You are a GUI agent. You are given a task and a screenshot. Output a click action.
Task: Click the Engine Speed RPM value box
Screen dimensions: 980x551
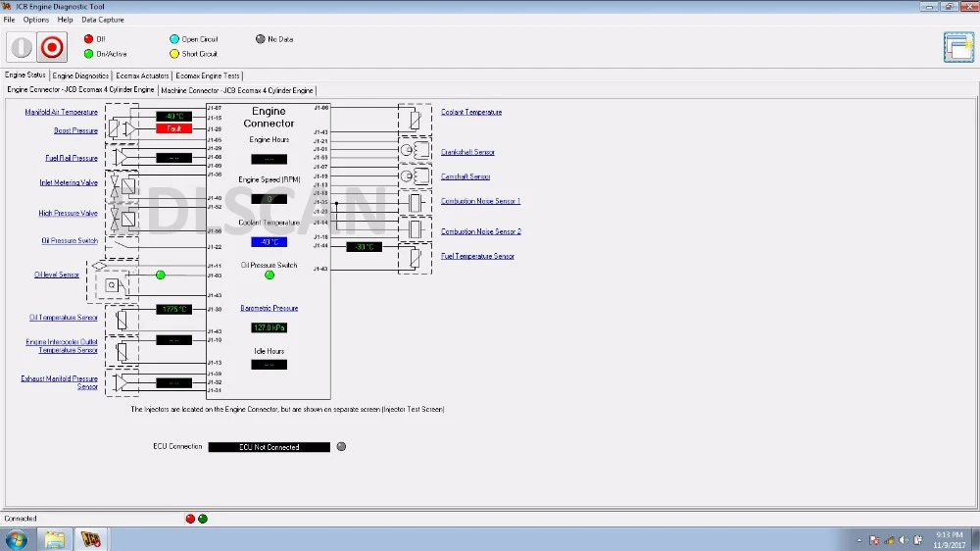pos(269,199)
